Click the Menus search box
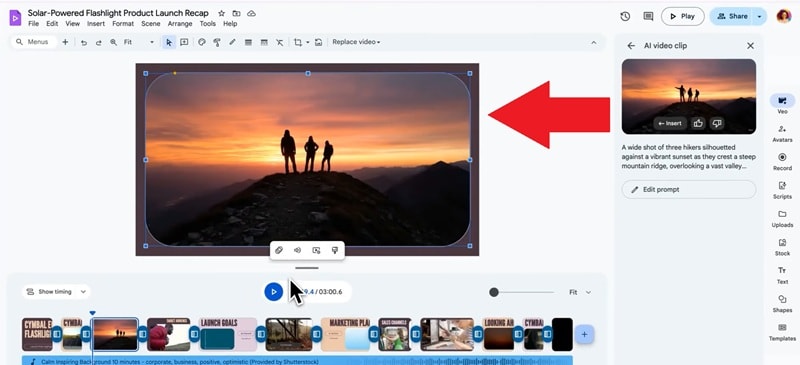This screenshot has height=365, width=800. point(34,42)
